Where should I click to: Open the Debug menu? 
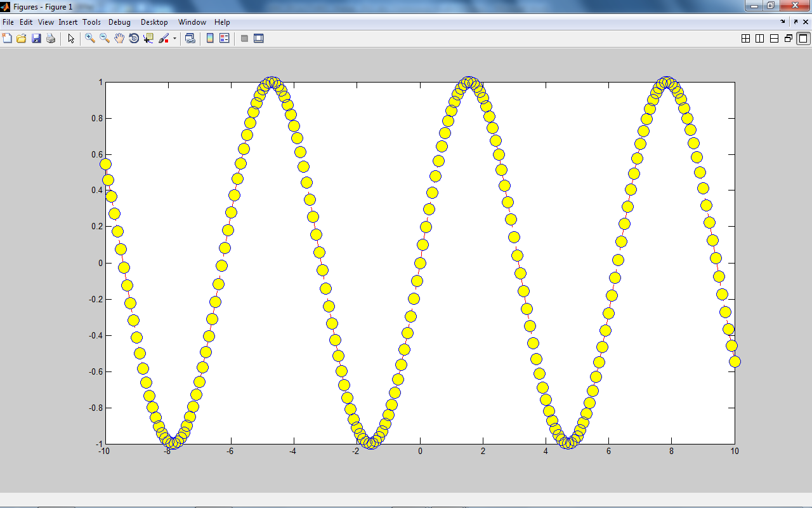click(x=119, y=22)
